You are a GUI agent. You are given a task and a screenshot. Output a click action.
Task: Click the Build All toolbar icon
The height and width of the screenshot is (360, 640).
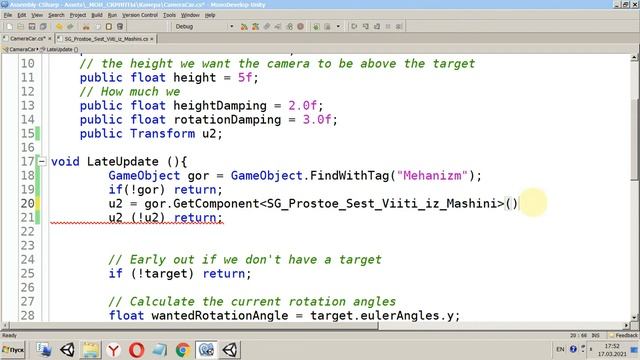point(244,27)
